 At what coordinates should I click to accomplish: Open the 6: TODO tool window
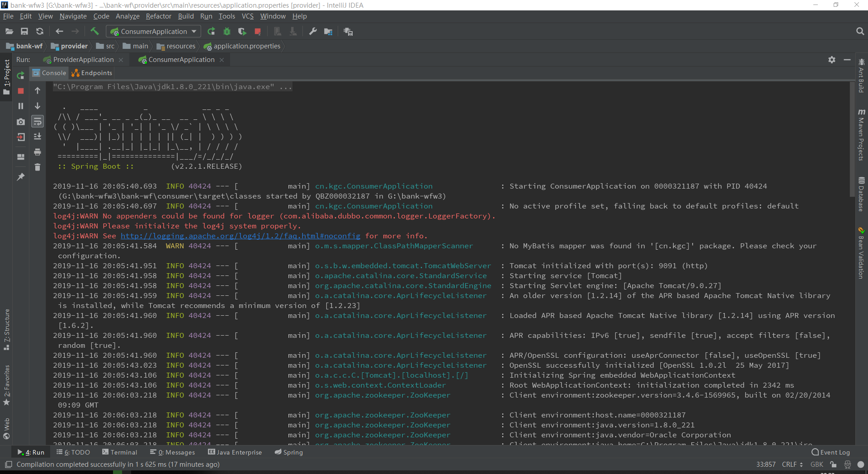coord(73,452)
